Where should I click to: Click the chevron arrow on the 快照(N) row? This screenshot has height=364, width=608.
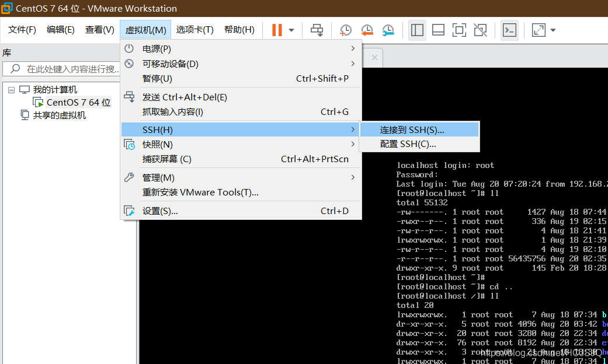pos(352,144)
